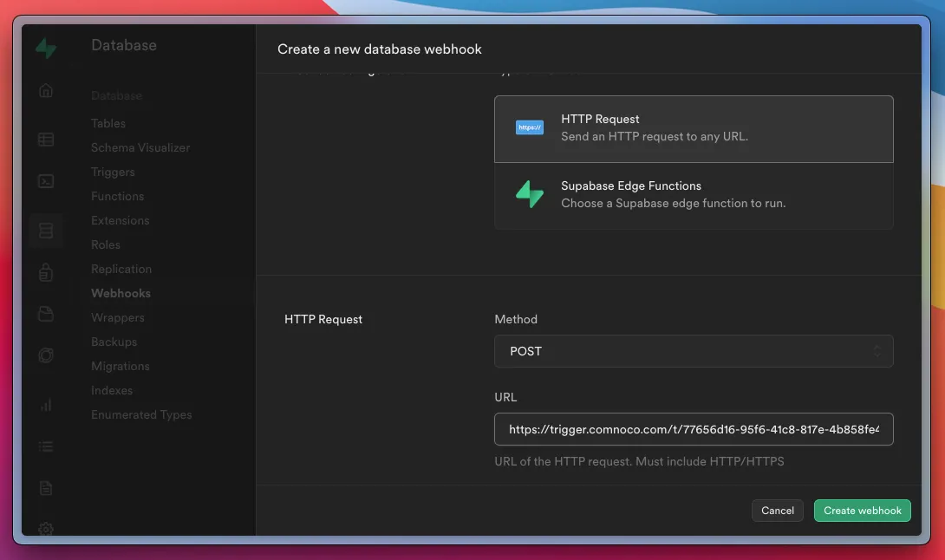Viewport: 945px width, 560px height.
Task: Navigate to Triggers section
Action: click(113, 172)
